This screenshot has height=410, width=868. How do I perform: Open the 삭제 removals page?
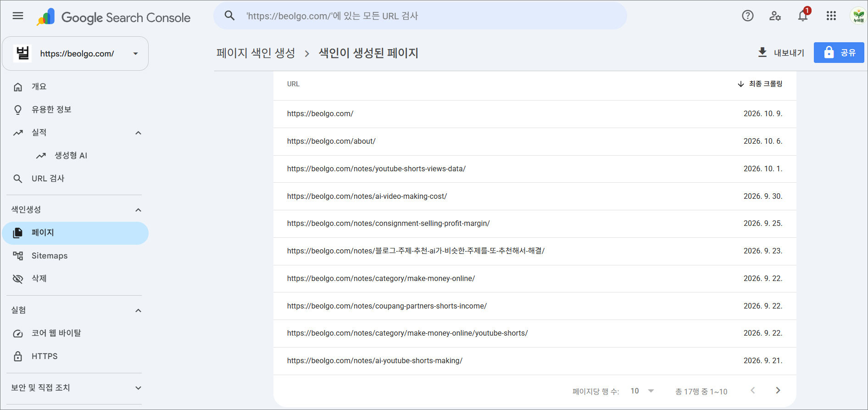tap(75, 279)
